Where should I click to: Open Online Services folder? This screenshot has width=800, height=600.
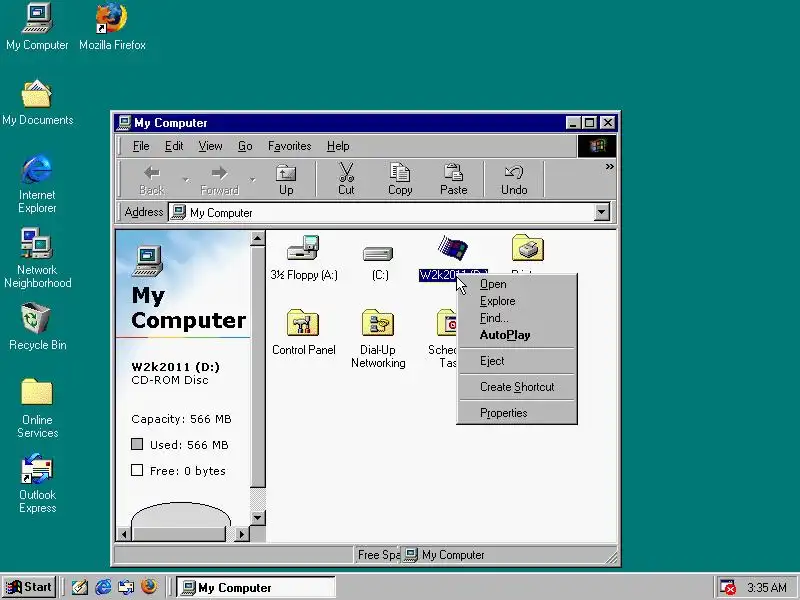37,408
